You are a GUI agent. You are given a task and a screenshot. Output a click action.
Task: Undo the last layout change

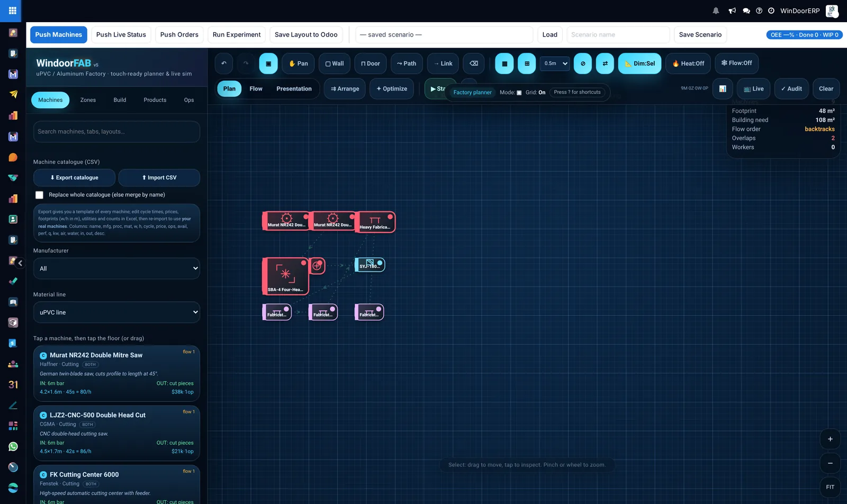(224, 64)
